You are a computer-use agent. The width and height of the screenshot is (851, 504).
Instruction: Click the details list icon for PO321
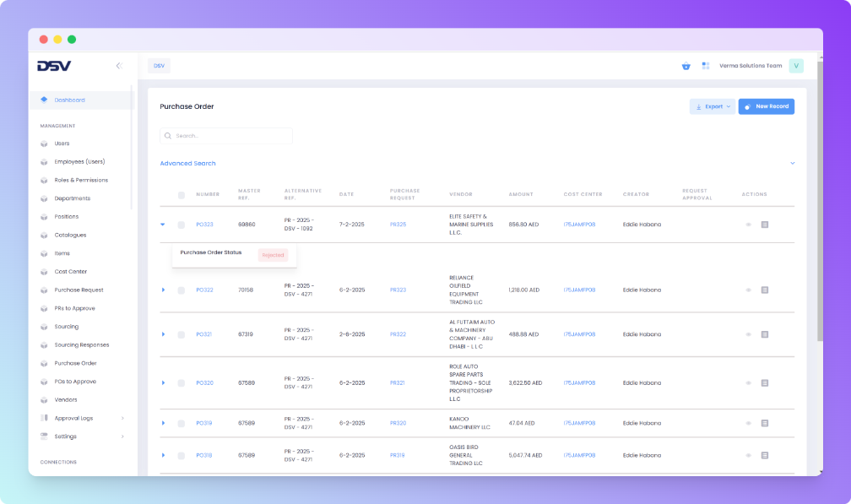coord(765,334)
